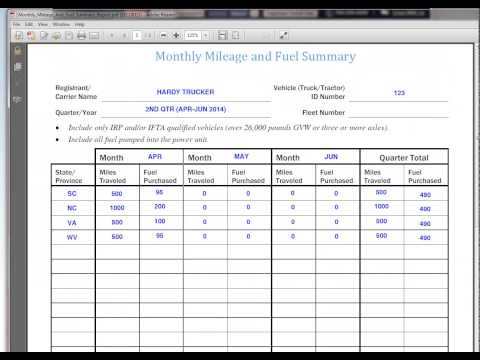Image resolution: width=480 pixels, height=360 pixels.
Task: Go to the next page with the down arrow
Action: pyautogui.click(x=124, y=36)
